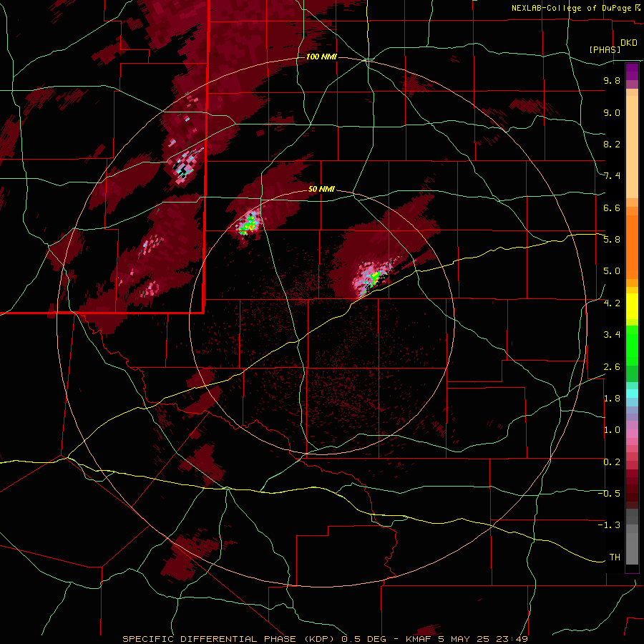The image size is (644, 644).
Task: Click the 7.4 value on color scale
Action: point(612,176)
